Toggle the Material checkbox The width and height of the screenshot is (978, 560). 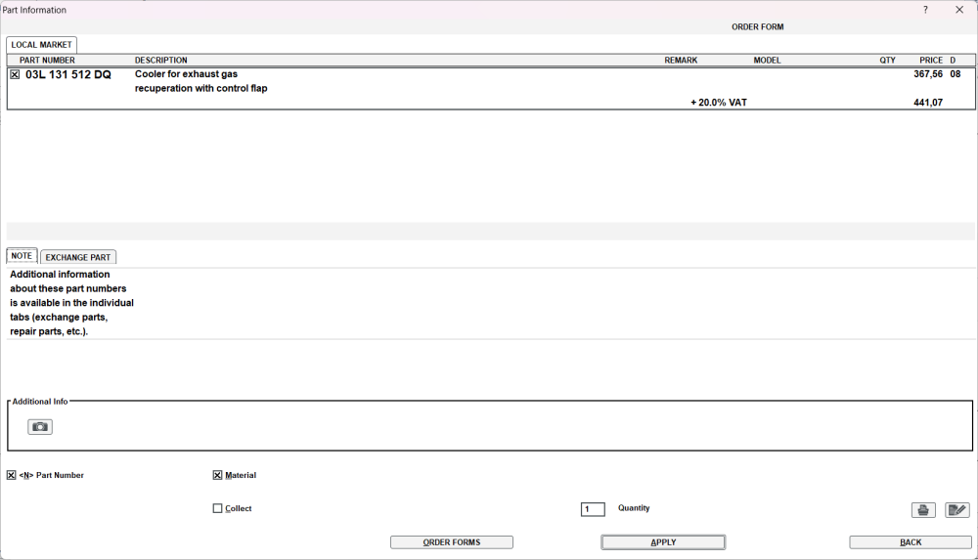click(217, 475)
